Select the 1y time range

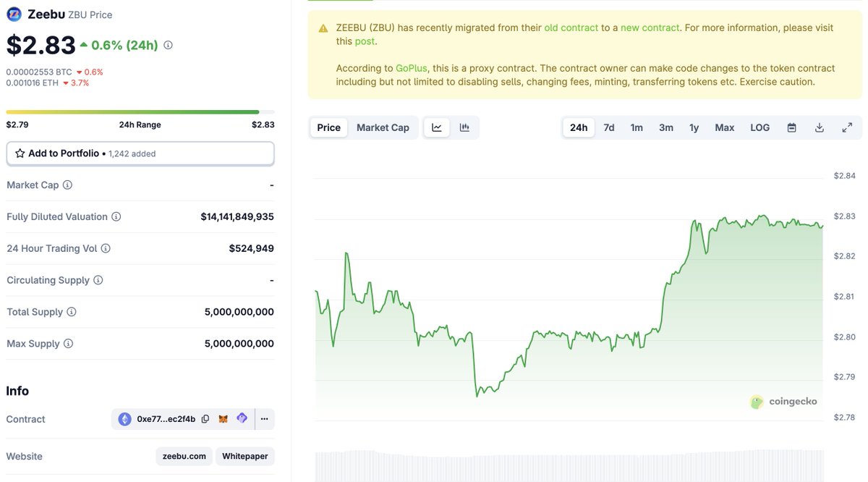click(x=694, y=127)
